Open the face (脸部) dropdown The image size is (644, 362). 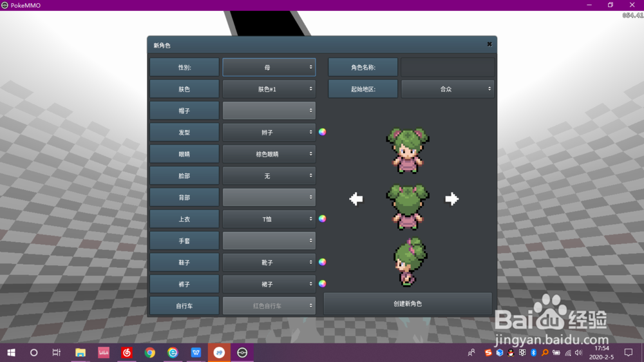pos(269,176)
